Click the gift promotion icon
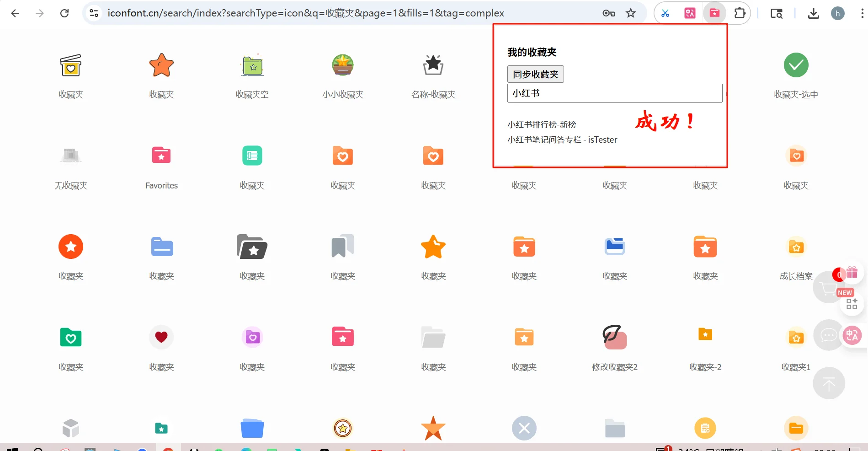 pyautogui.click(x=852, y=272)
